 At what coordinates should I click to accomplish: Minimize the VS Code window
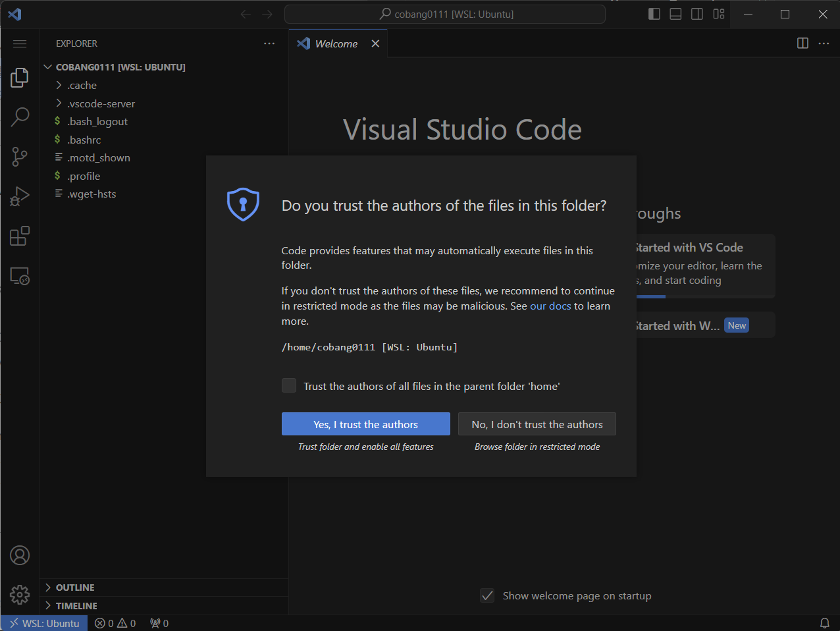click(748, 14)
